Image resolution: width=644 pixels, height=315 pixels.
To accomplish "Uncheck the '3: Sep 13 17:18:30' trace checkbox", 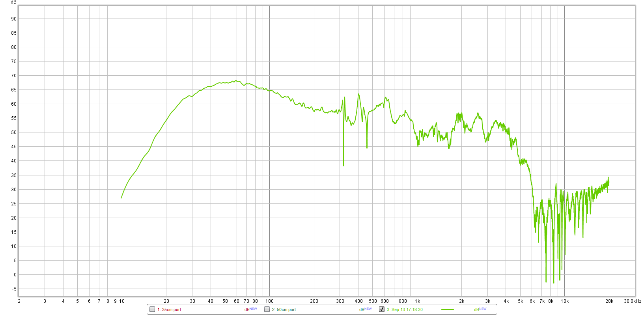I will pos(382,309).
